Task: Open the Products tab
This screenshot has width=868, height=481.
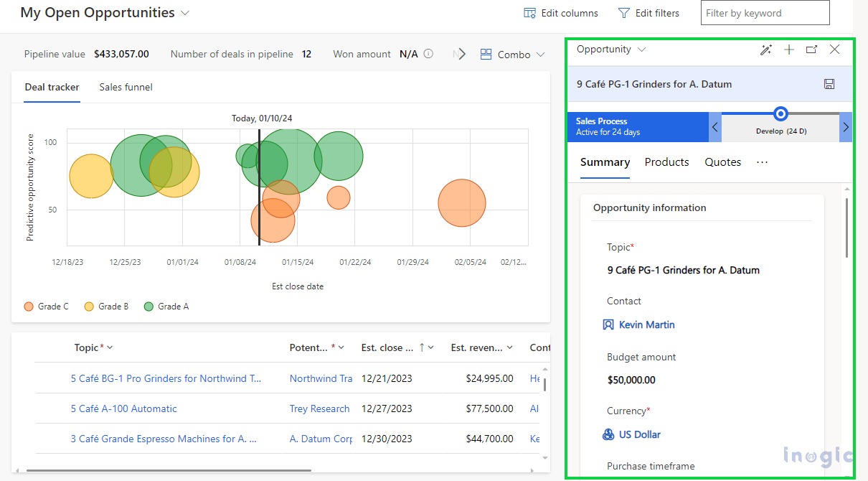Action: [x=666, y=162]
